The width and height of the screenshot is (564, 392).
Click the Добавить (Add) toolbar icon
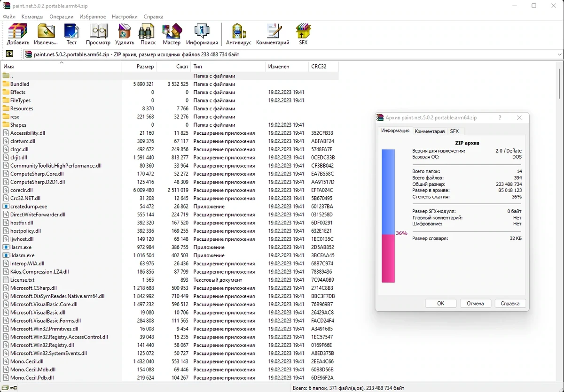[18, 34]
